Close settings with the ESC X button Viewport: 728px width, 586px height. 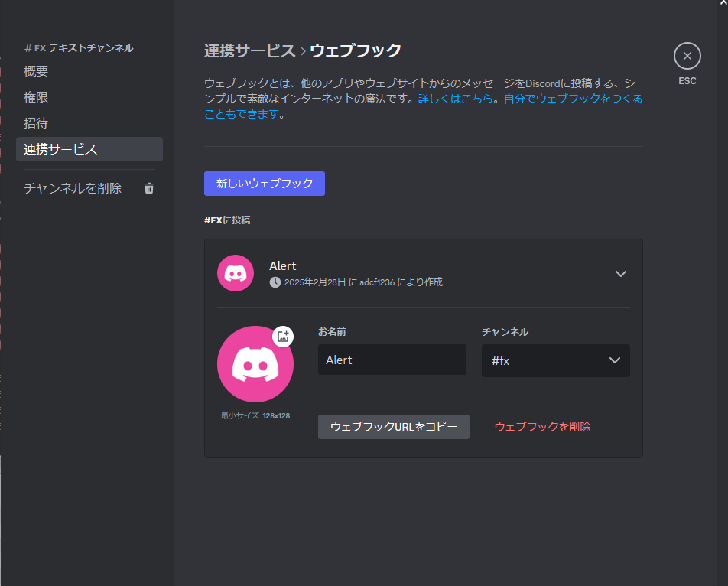tap(687, 56)
